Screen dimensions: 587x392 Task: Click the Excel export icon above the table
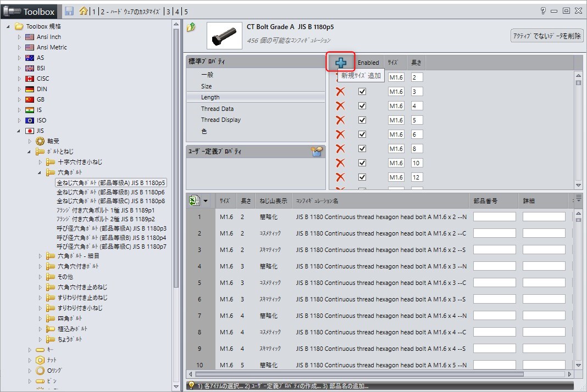pos(194,201)
